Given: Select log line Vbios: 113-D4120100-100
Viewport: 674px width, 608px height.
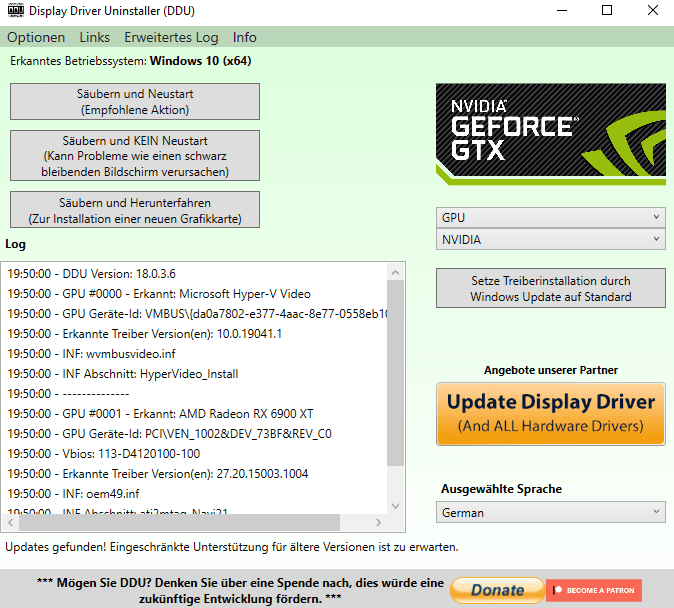Looking at the screenshot, I should pos(104,454).
